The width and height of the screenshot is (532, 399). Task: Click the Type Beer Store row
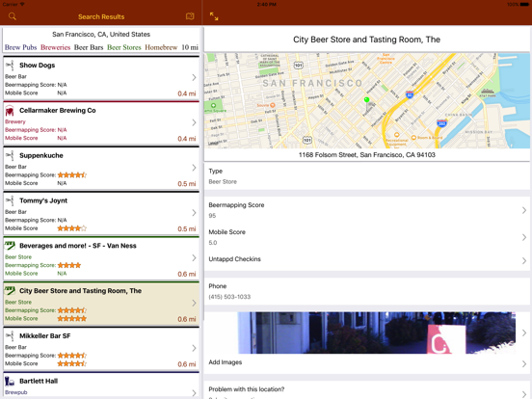pyautogui.click(x=367, y=176)
